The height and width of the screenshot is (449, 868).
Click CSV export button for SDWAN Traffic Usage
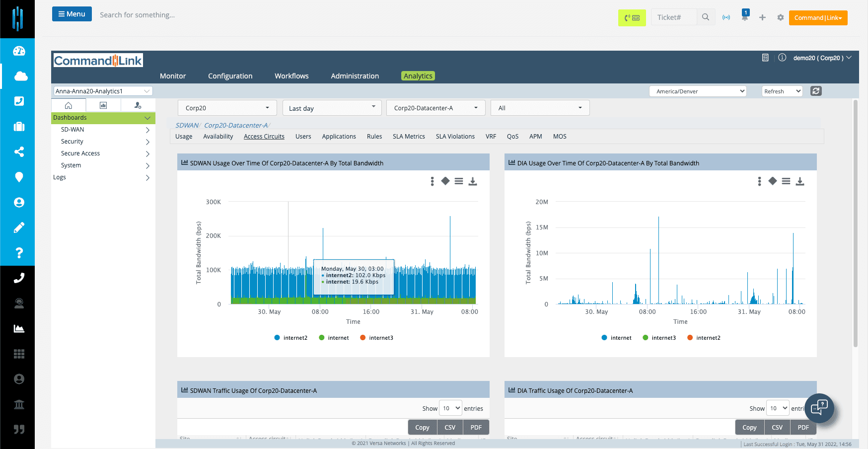pyautogui.click(x=450, y=427)
